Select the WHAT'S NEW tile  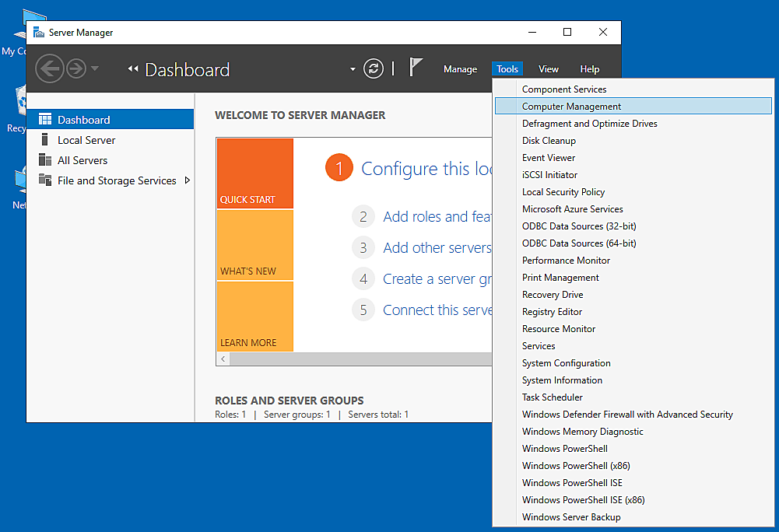coord(254,245)
